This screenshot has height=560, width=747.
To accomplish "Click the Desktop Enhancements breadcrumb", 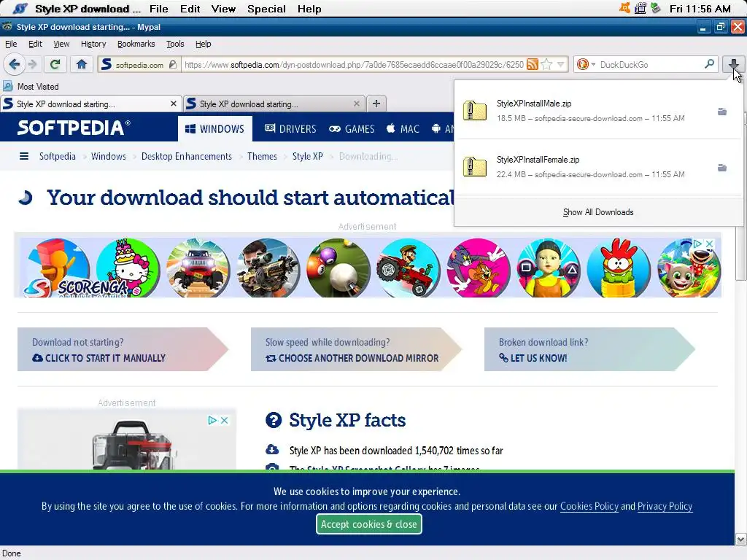I will [x=186, y=156].
